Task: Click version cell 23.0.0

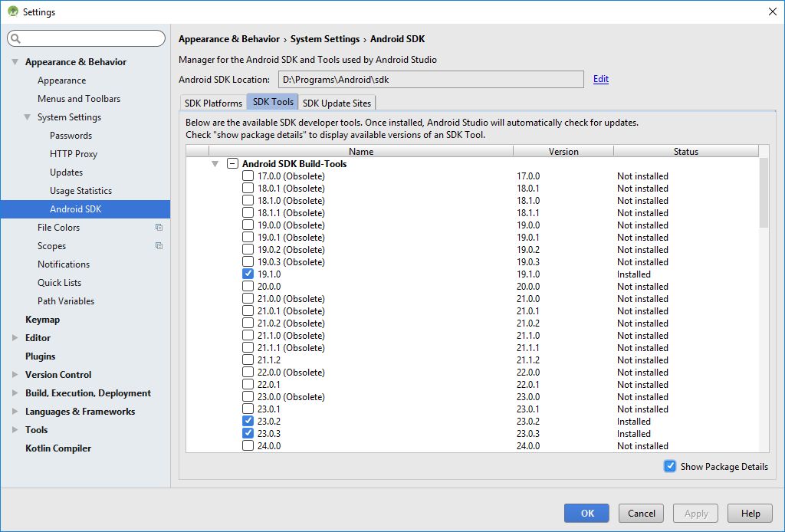Action: pos(528,397)
